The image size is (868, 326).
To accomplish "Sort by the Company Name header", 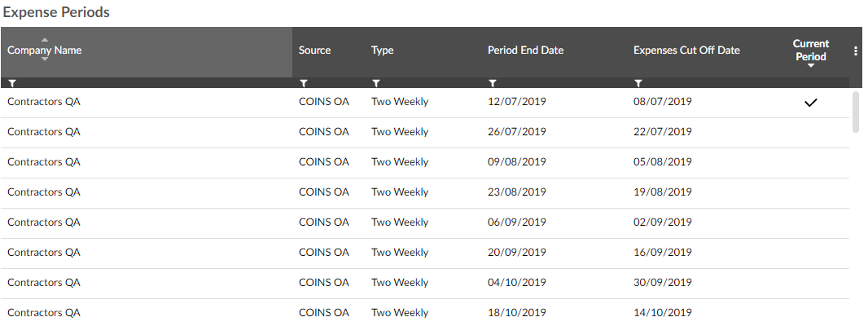I will [44, 51].
